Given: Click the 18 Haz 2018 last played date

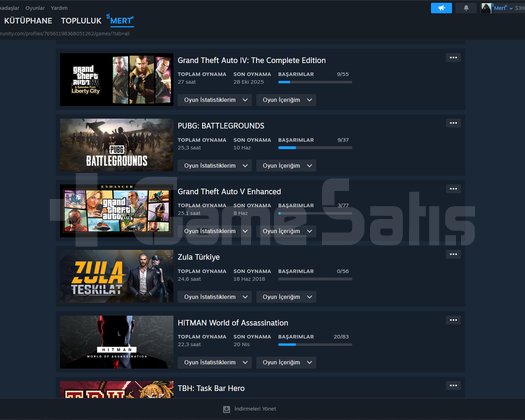Looking at the screenshot, I should tap(249, 279).
